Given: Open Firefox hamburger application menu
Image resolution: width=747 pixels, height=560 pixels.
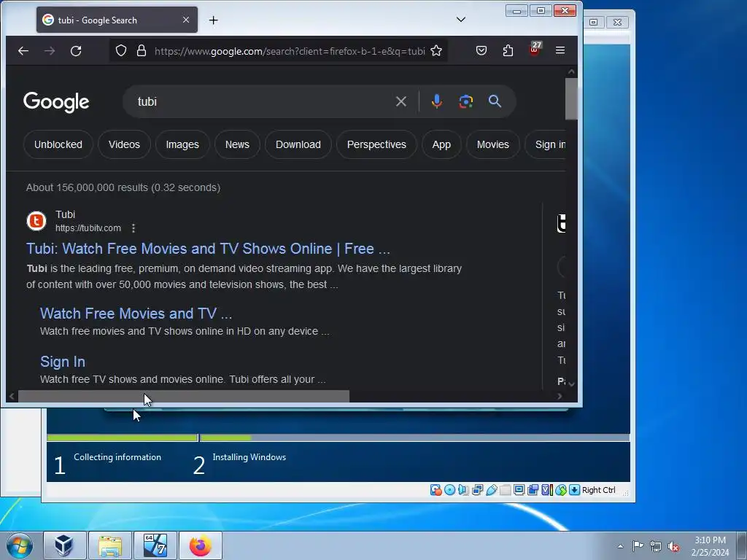Looking at the screenshot, I should click(x=560, y=50).
